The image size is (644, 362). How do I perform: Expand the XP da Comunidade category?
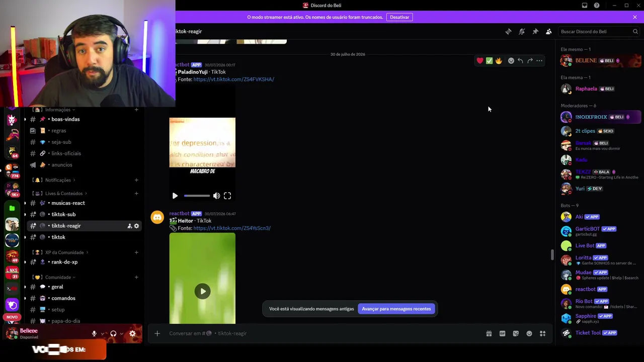[x=60, y=252]
